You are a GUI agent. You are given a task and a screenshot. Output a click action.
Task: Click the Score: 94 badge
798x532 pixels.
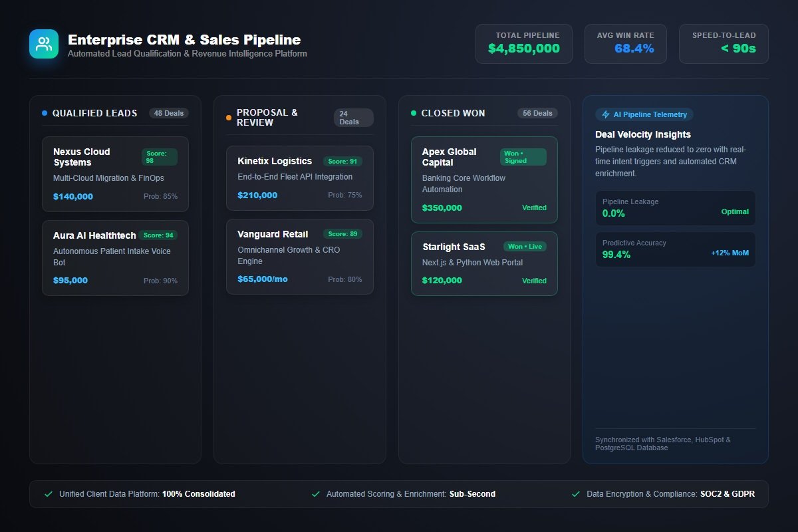click(x=158, y=235)
